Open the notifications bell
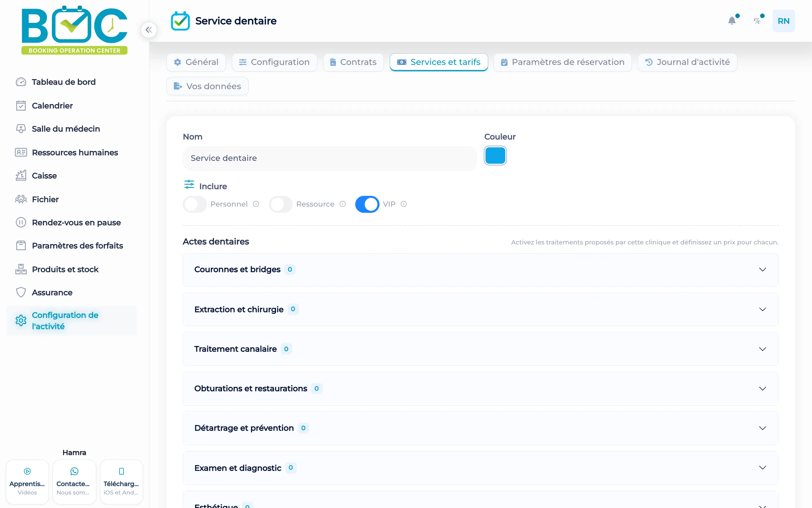 pos(732,21)
